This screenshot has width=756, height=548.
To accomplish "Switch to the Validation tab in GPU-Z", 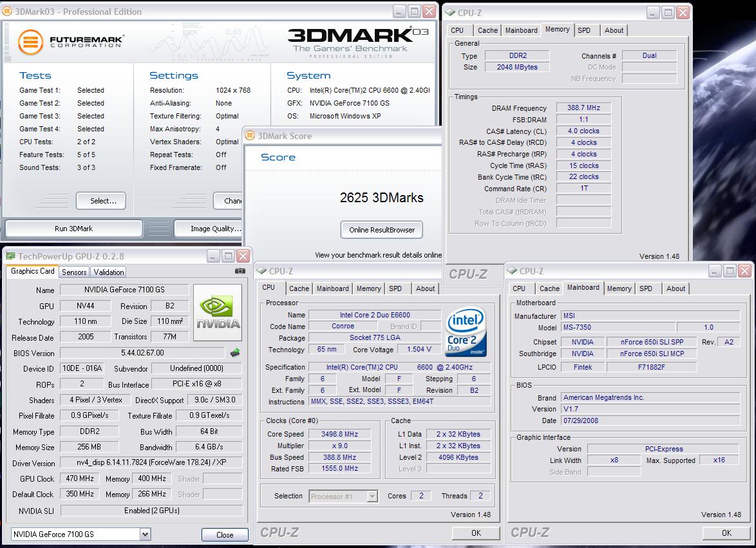I will (108, 272).
